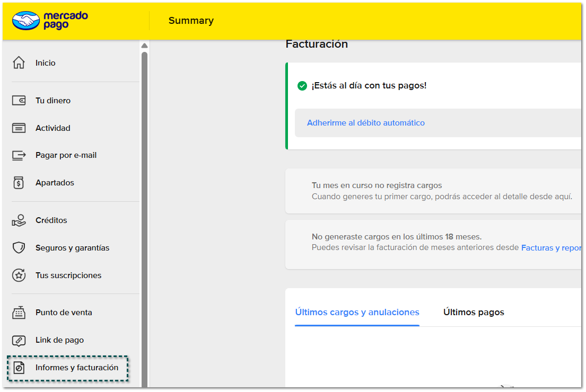Click the Tu dinero wallet icon
Screen dimensions: 586x392
pyautogui.click(x=19, y=101)
